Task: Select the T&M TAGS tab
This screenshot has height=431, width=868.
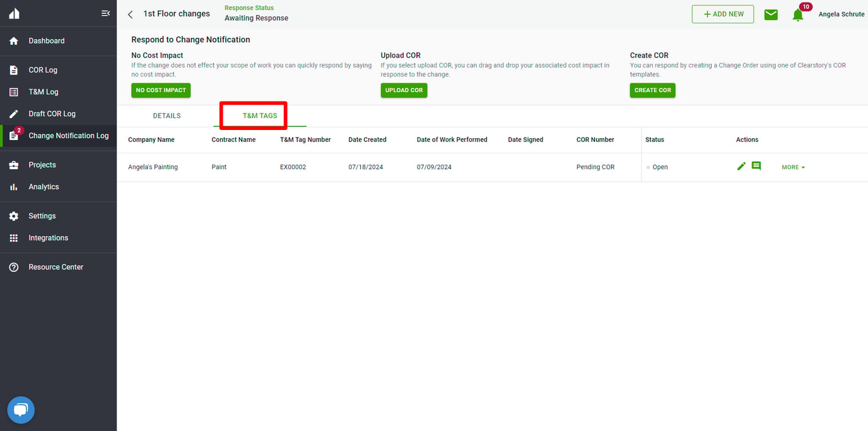Action: [260, 116]
